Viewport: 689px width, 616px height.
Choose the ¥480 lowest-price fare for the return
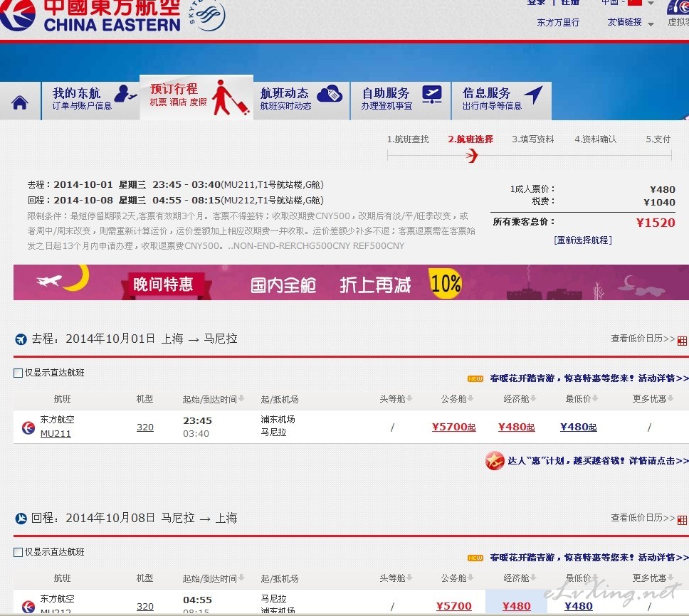click(x=578, y=606)
